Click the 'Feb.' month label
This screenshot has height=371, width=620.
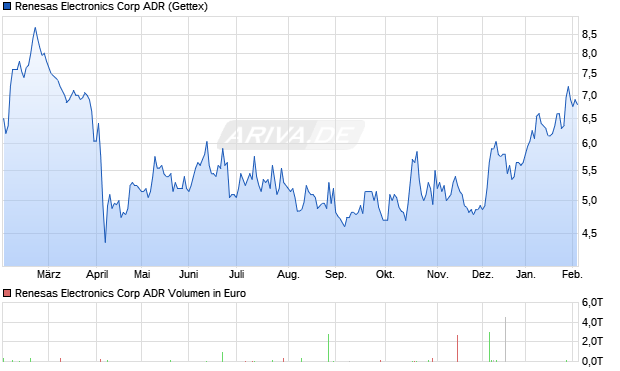point(572,274)
